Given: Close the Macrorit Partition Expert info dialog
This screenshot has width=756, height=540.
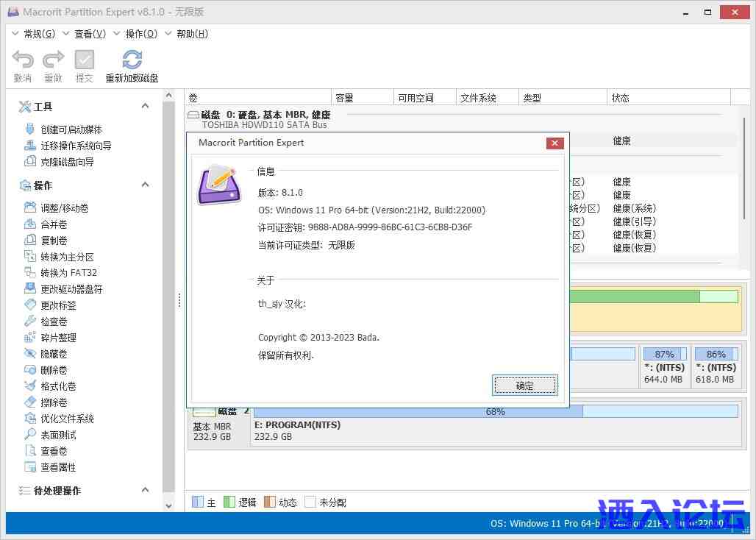Looking at the screenshot, I should click(x=555, y=143).
